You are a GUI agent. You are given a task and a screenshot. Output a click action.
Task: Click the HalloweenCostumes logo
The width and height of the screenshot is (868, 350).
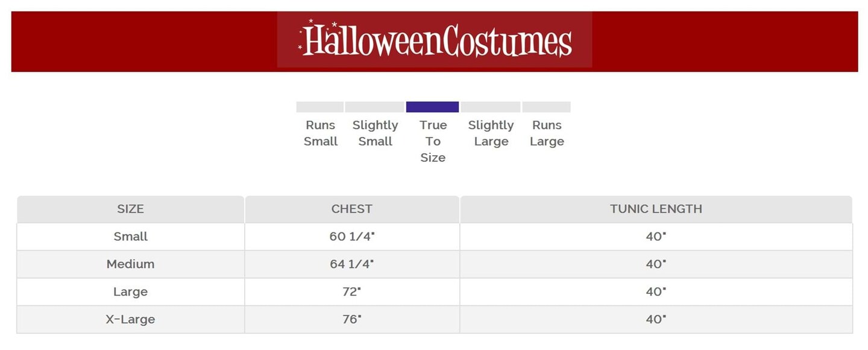click(435, 40)
